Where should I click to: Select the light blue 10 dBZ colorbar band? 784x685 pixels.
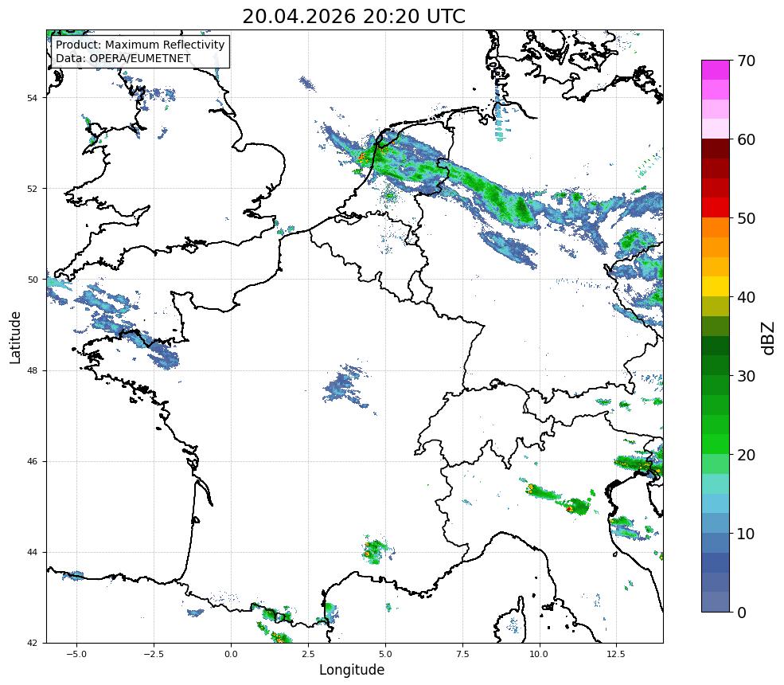tap(716, 523)
